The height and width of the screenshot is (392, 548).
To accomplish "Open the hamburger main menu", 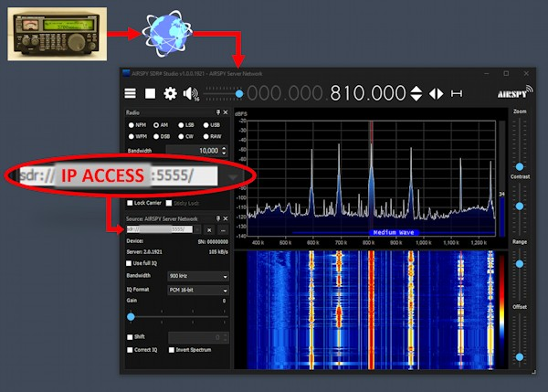I will tap(131, 93).
